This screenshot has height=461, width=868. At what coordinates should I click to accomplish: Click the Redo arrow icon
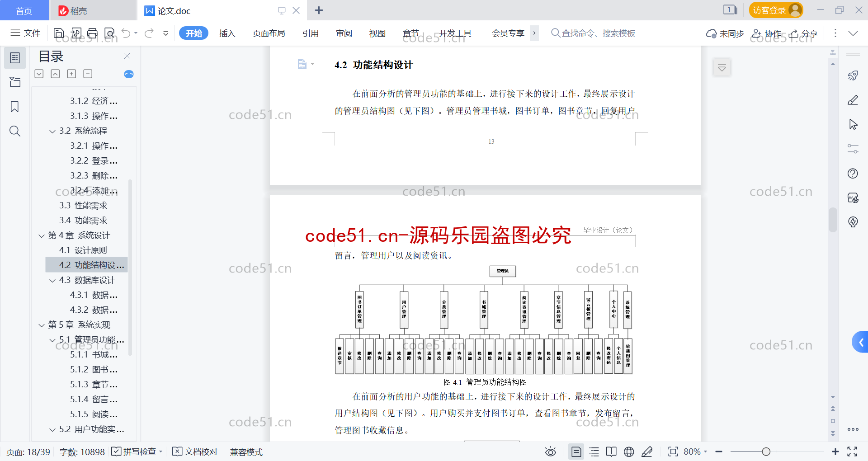(x=149, y=33)
